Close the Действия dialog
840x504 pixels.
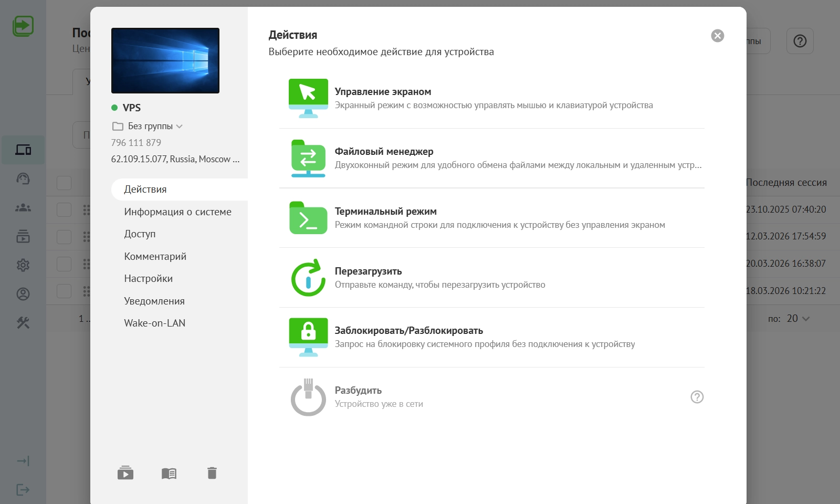717,36
